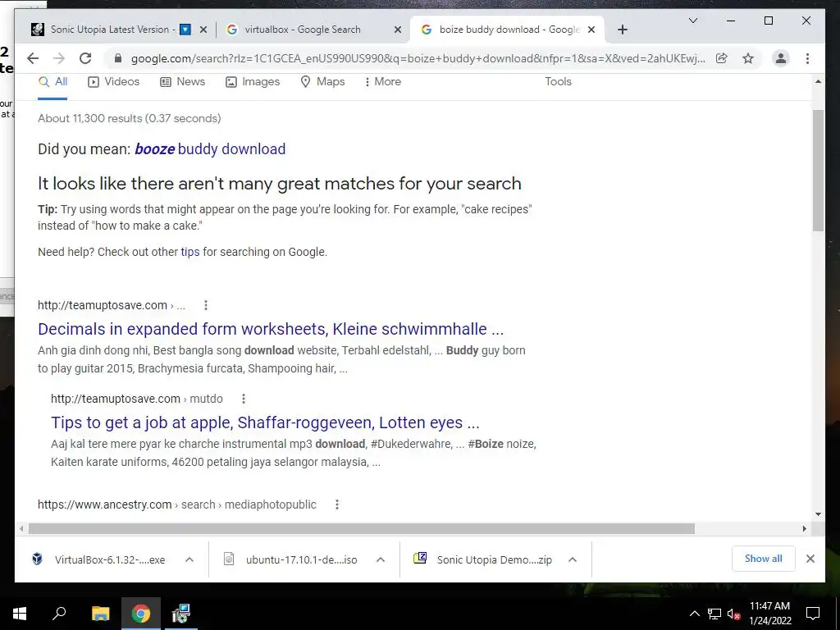Open the network status tray icon

(x=714, y=614)
